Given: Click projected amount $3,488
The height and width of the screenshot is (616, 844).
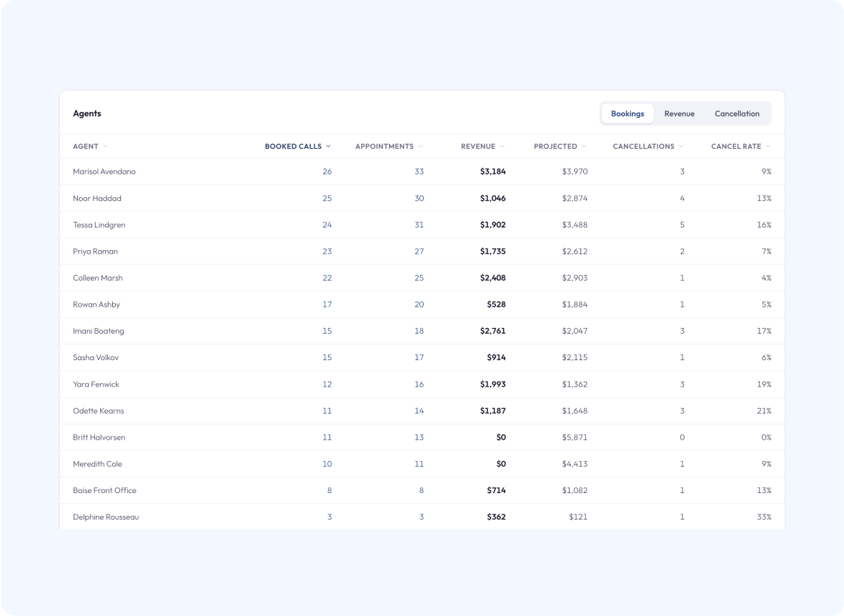Looking at the screenshot, I should tap(575, 224).
